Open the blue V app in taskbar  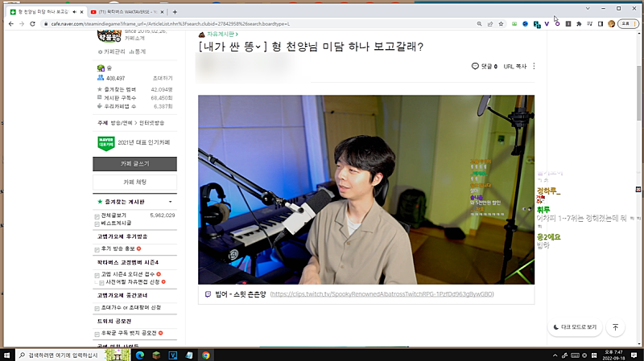click(x=173, y=355)
